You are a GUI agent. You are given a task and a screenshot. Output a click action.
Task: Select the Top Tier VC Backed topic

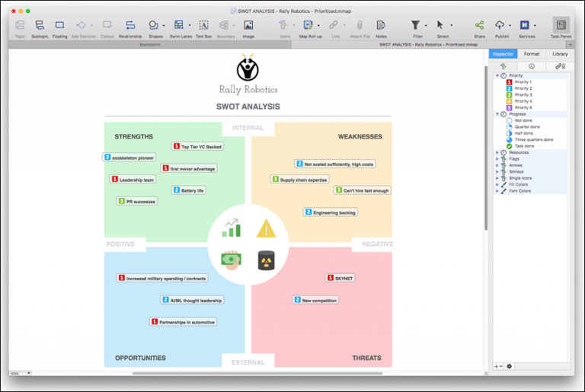[197, 147]
